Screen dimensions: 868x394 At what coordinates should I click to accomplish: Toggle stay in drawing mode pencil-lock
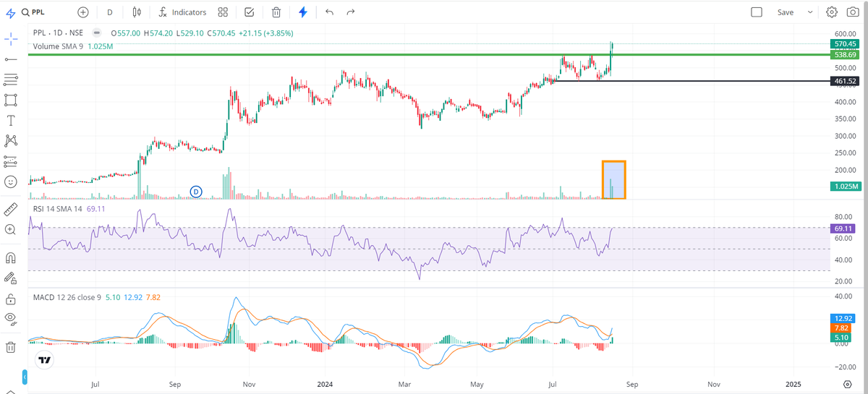click(10, 277)
